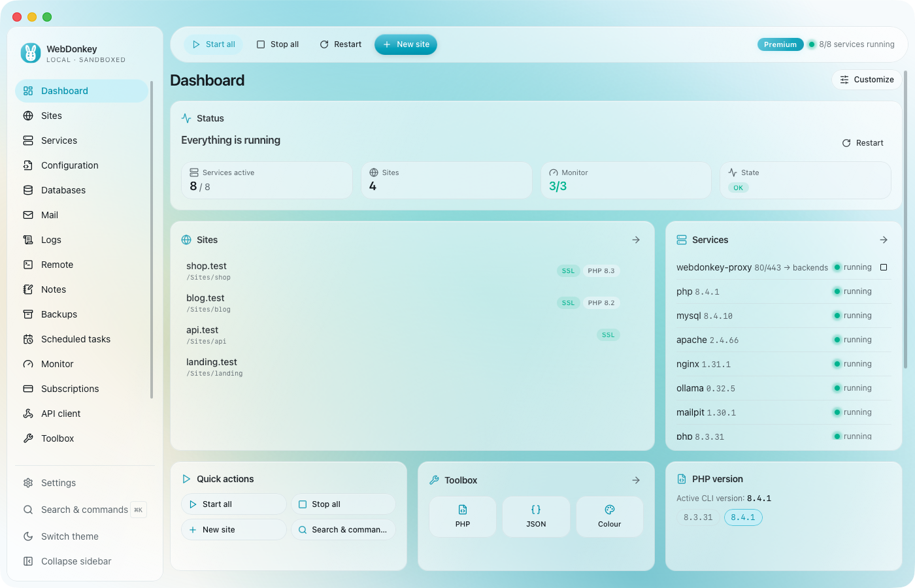Click the Backups sidebar icon
The width and height of the screenshot is (915, 588).
coord(28,314)
